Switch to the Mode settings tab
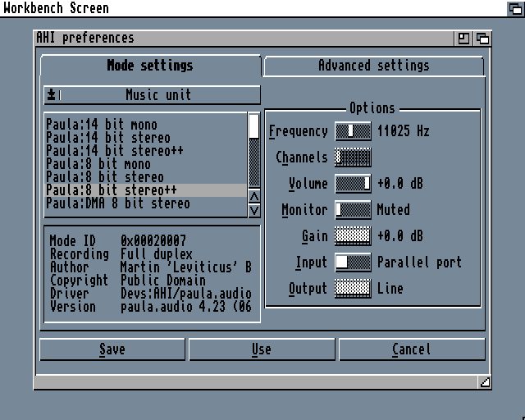This screenshot has width=525, height=420. 150,66
